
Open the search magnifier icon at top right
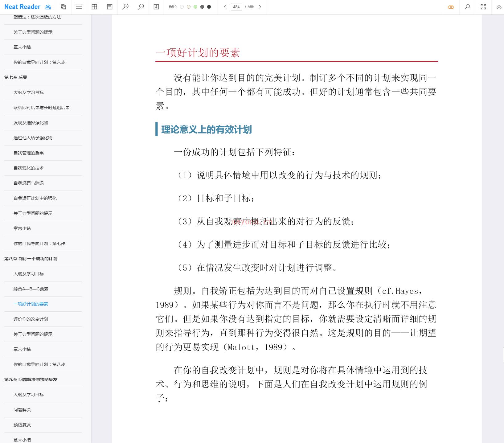467,7
